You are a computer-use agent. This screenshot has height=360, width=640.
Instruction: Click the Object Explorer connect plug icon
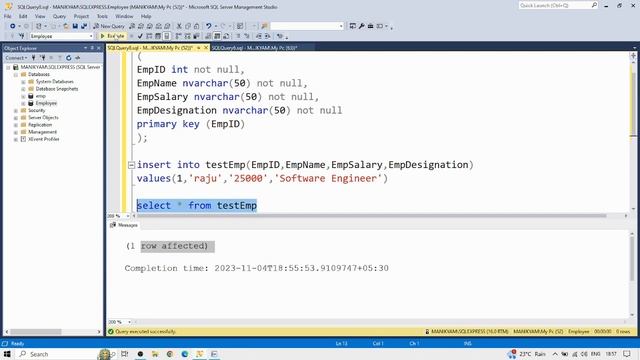pos(33,58)
